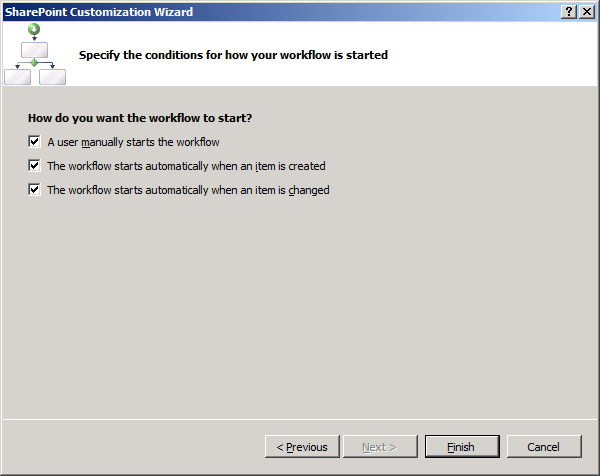
Task: Uncheck the item changed auto-start checkbox square
Action: click(x=34, y=190)
